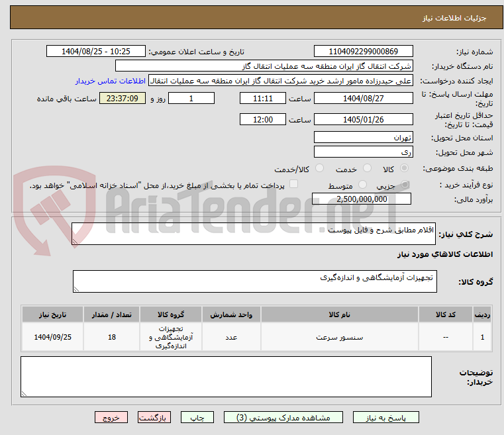Select the خدمت radio button

click(x=367, y=168)
